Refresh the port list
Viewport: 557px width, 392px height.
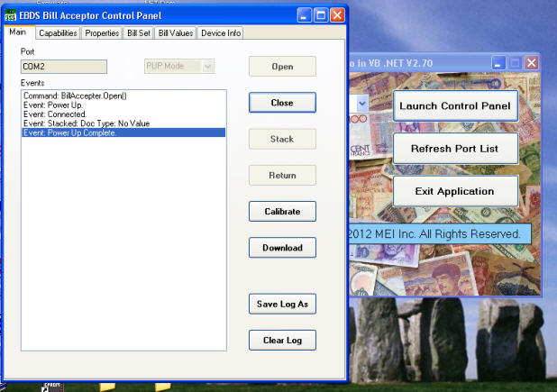tap(455, 149)
